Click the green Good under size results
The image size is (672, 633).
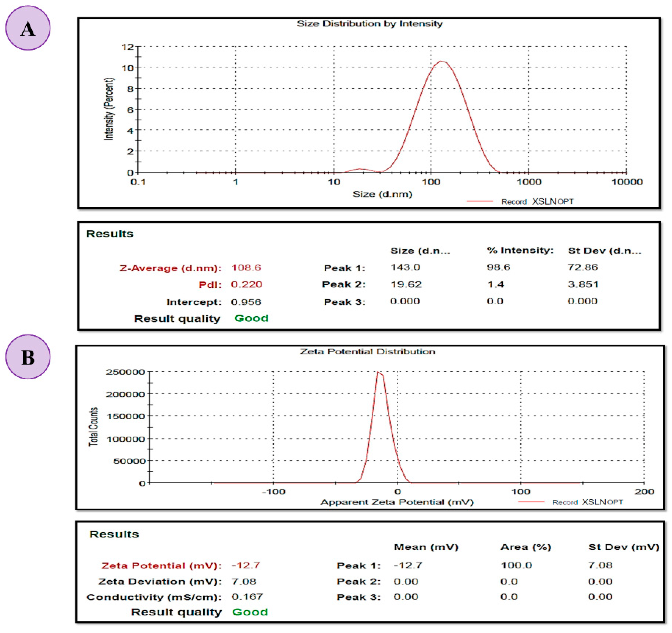(x=251, y=318)
